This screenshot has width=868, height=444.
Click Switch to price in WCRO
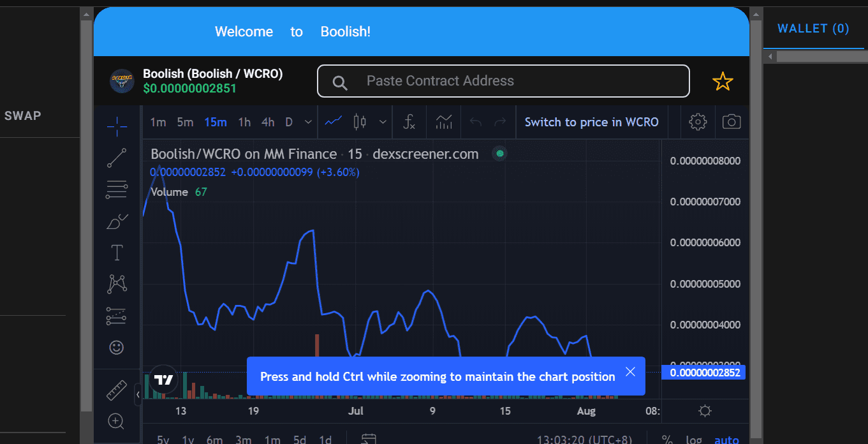tap(591, 122)
